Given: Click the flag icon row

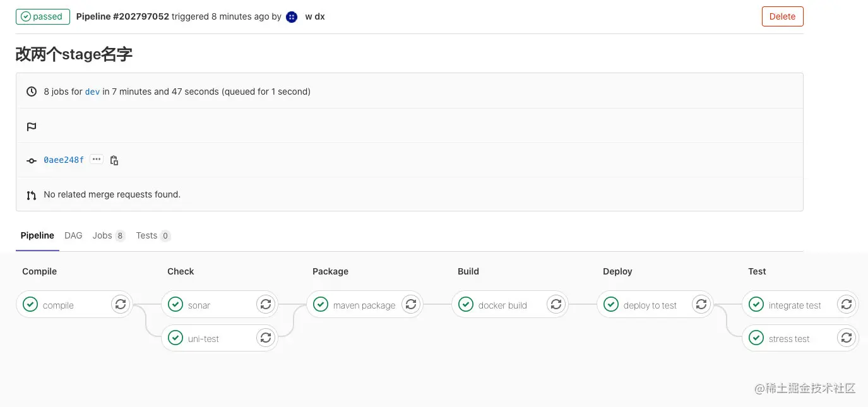Looking at the screenshot, I should pos(32,126).
